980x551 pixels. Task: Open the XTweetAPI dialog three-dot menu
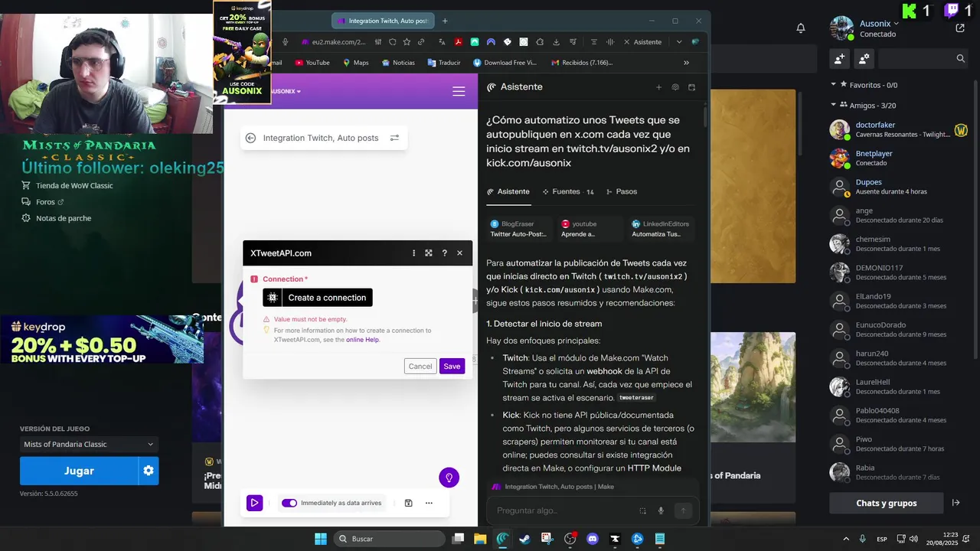coord(413,253)
